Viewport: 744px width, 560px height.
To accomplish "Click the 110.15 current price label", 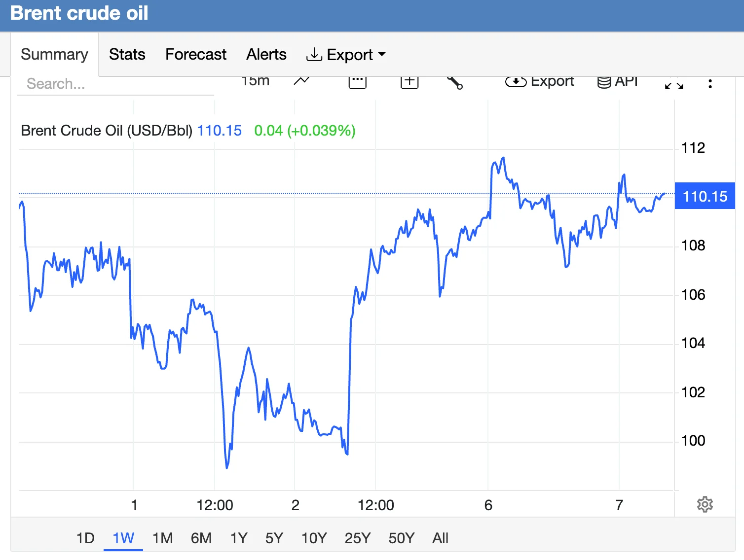I will (x=705, y=196).
